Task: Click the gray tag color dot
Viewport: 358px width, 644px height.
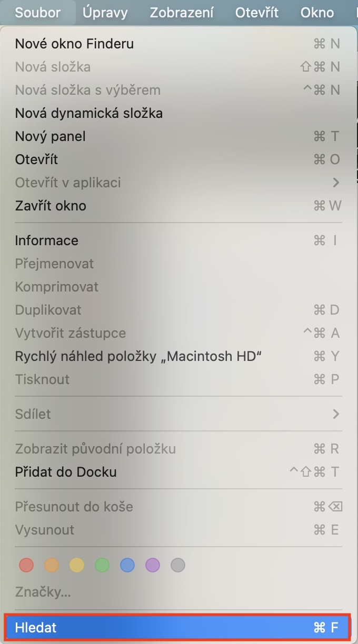Action: point(178,565)
